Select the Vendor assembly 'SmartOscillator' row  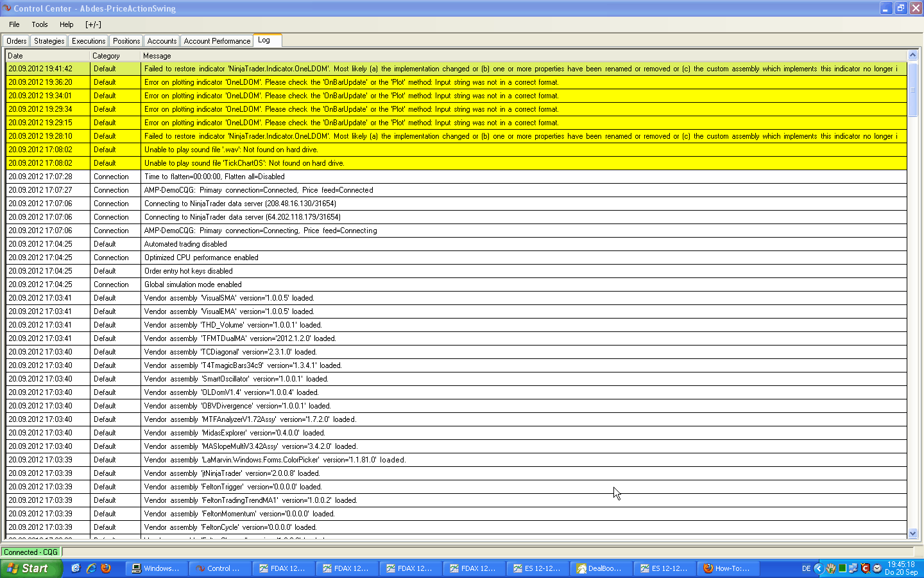pos(456,379)
